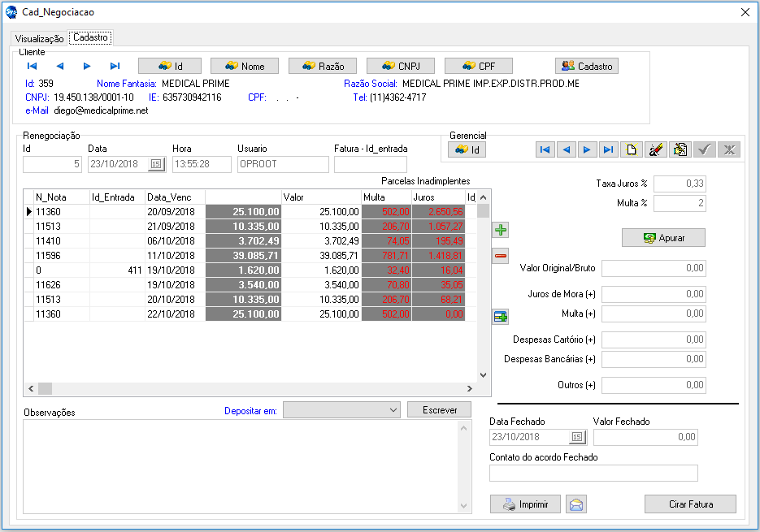Go to first record in Gerencial navigator
760x532 pixels.
545,149
